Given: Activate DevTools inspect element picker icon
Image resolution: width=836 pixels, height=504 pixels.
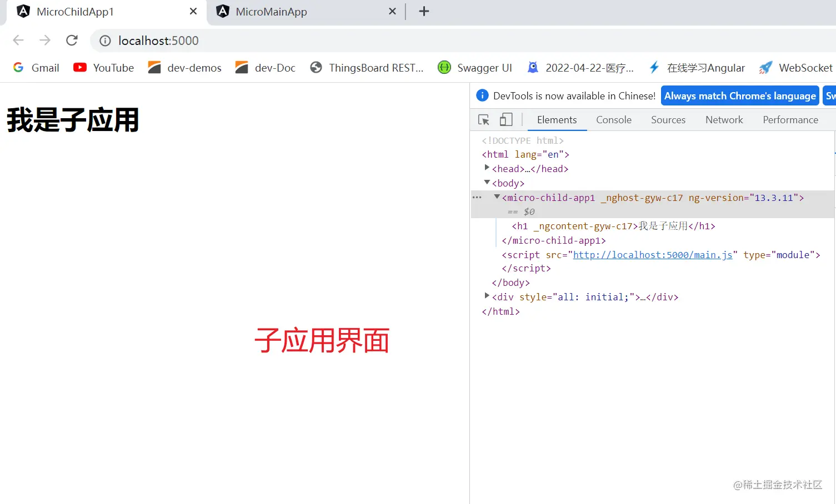Looking at the screenshot, I should [x=484, y=120].
